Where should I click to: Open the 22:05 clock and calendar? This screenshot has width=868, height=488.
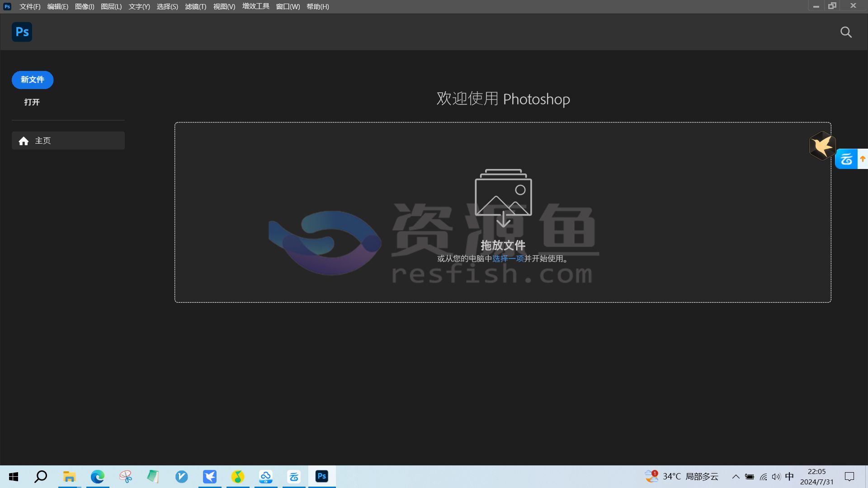(817, 477)
